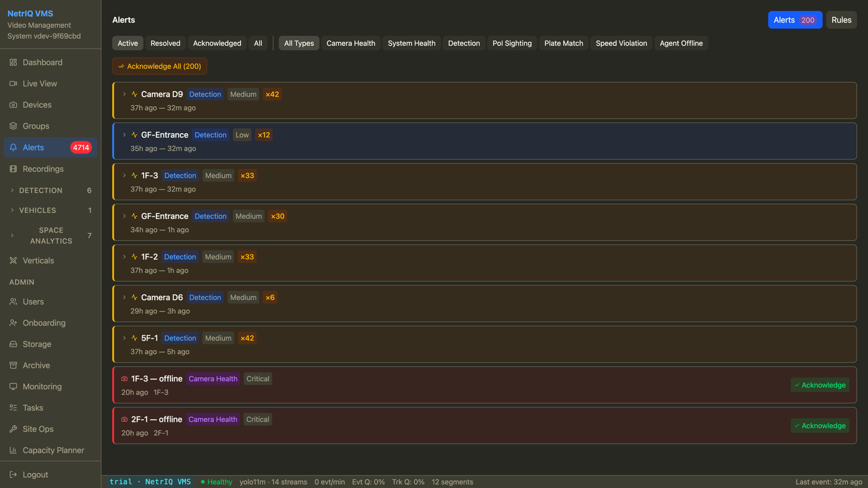This screenshot has height=488, width=868.
Task: Click the activity pulse icon on Camera D9
Action: tap(134, 94)
